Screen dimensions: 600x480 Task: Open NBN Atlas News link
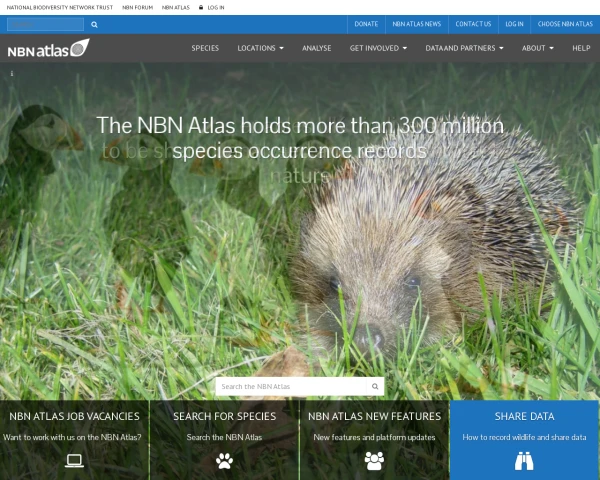[x=415, y=24]
